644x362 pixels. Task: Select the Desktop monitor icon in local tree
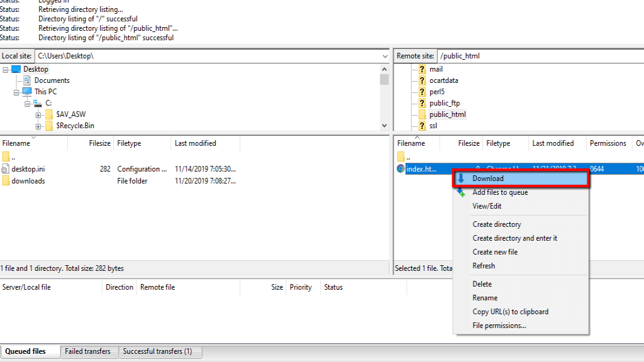coord(16,69)
